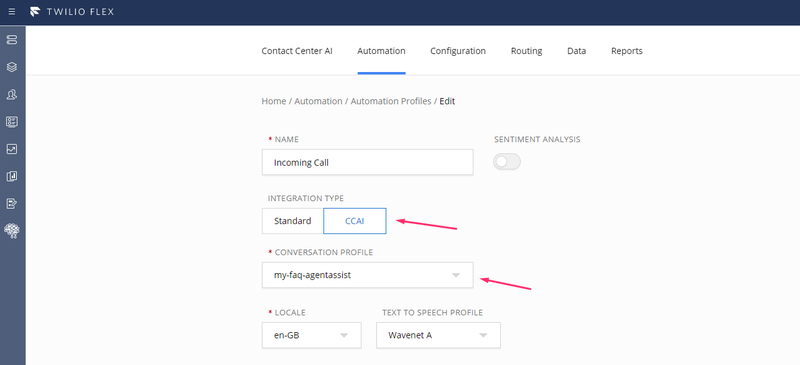Image resolution: width=800 pixels, height=365 pixels.
Task: Click the Edit breadcrumb text
Action: 447,101
